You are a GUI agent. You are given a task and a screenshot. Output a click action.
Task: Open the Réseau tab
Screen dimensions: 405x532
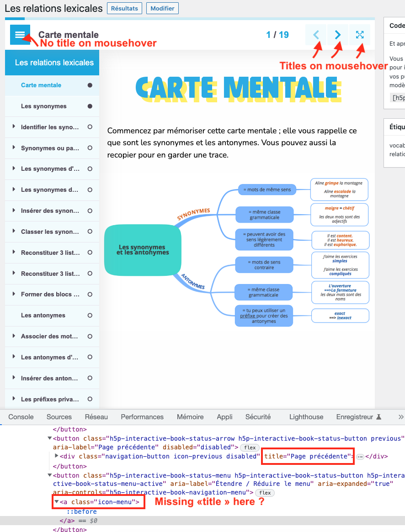(x=96, y=417)
